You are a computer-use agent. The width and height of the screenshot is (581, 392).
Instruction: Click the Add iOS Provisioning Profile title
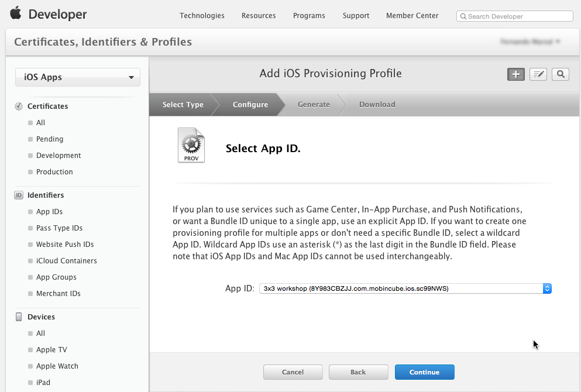click(x=331, y=73)
